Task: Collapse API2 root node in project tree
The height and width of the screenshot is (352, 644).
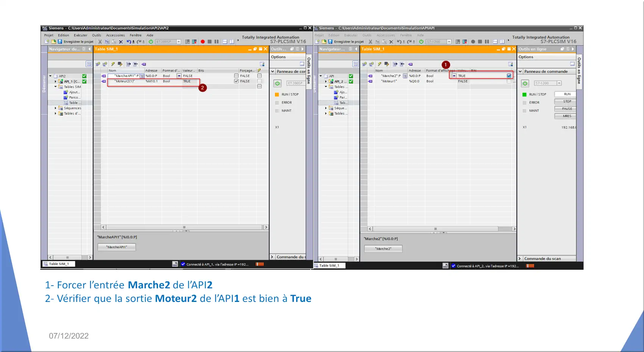Action: [50, 76]
